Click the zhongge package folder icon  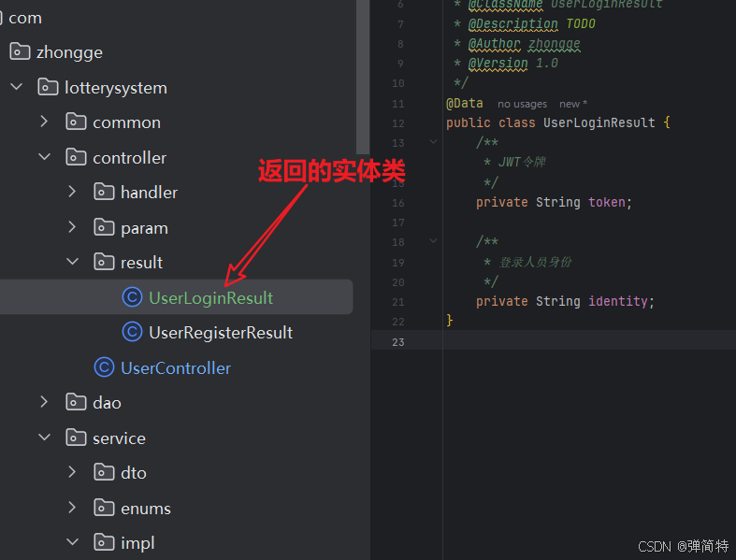(x=20, y=51)
